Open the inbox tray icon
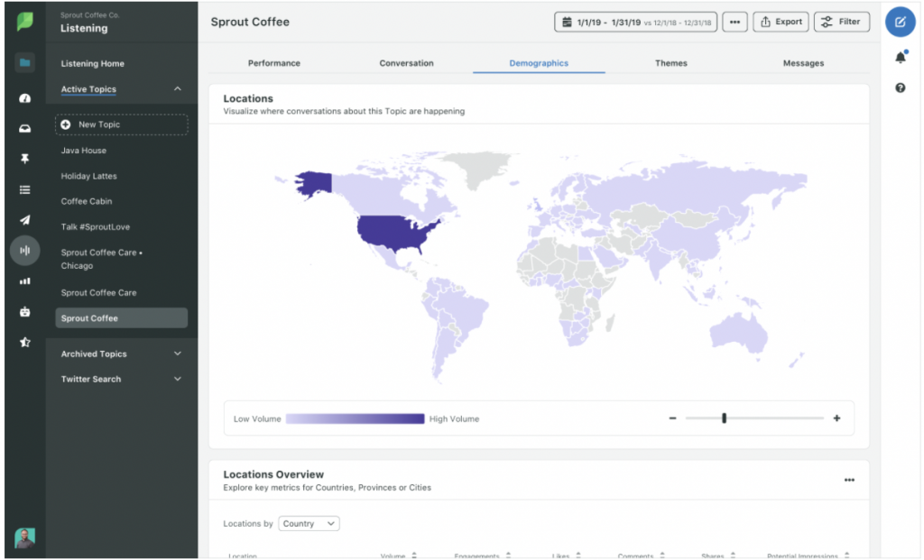This screenshot has width=924, height=560. click(x=24, y=128)
